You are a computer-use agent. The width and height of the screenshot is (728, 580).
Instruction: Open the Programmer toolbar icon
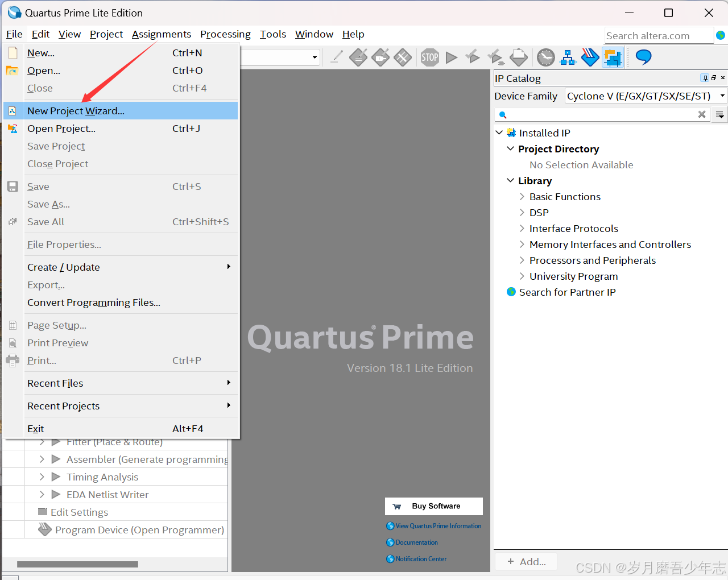click(590, 57)
